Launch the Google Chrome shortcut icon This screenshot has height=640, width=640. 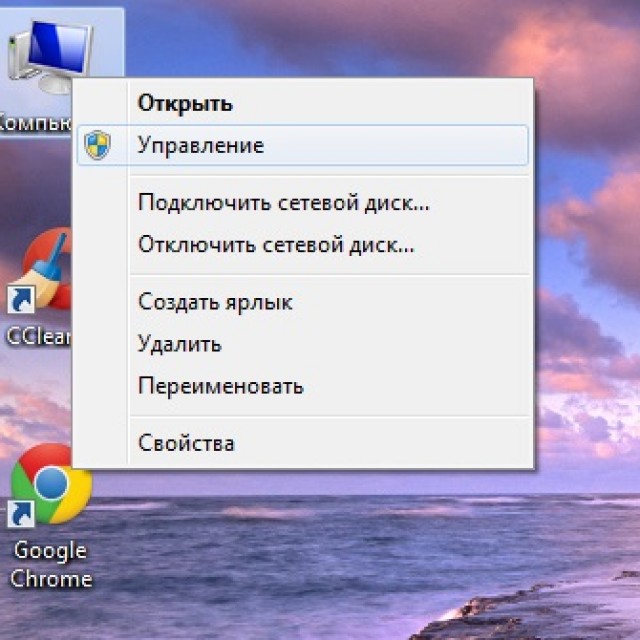[x=50, y=484]
